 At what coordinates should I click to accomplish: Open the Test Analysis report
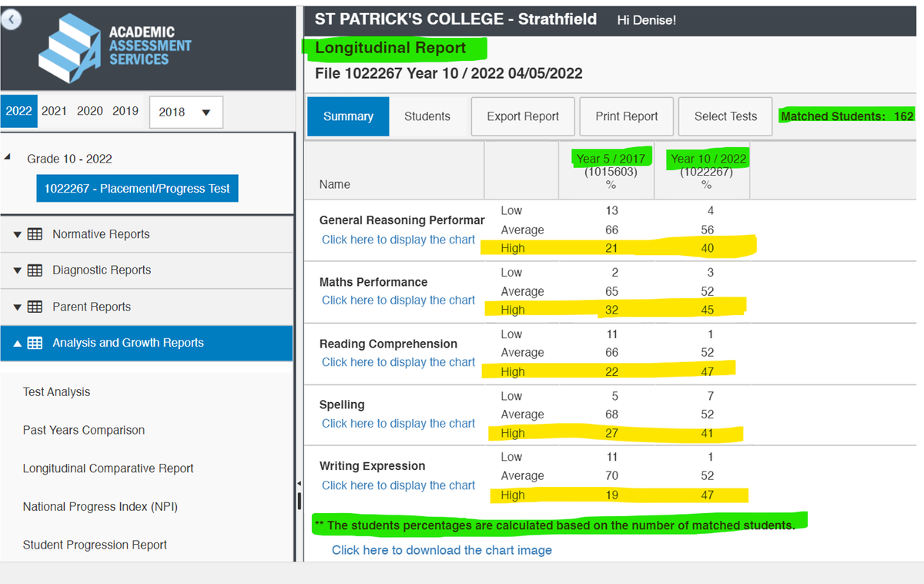(56, 392)
